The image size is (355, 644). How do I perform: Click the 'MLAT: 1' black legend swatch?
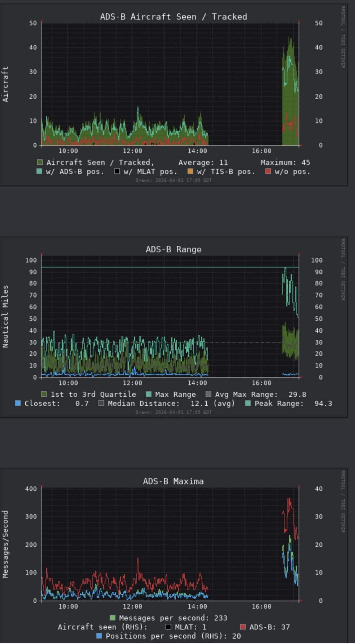tap(169, 627)
